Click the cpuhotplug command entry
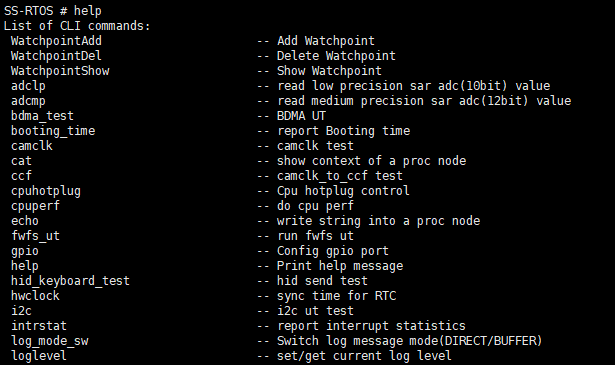This screenshot has height=365, width=615. click(x=46, y=191)
